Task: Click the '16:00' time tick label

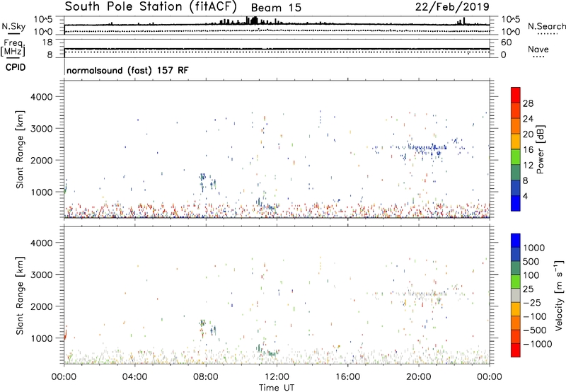Action: click(347, 377)
